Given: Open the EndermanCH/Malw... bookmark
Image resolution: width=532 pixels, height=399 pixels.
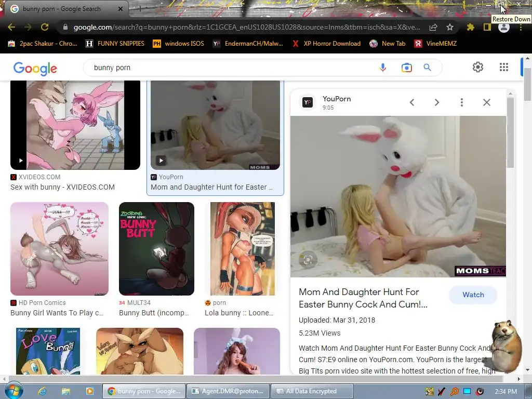Looking at the screenshot, I should [248, 44].
